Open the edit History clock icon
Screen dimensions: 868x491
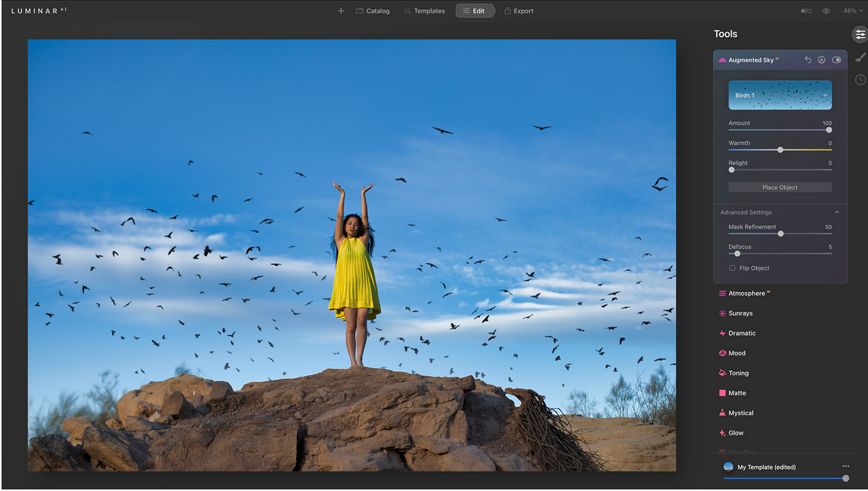tap(860, 80)
